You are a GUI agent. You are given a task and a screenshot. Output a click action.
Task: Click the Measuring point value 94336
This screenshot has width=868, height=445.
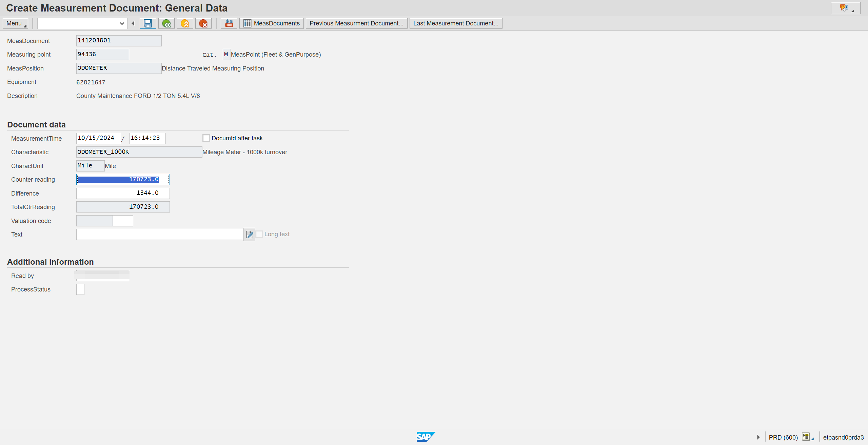click(103, 55)
